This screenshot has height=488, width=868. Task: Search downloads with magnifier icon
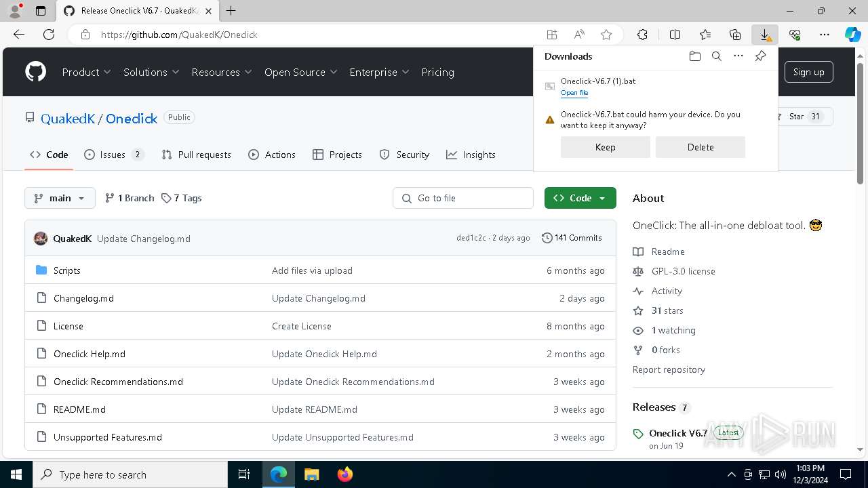pos(716,56)
